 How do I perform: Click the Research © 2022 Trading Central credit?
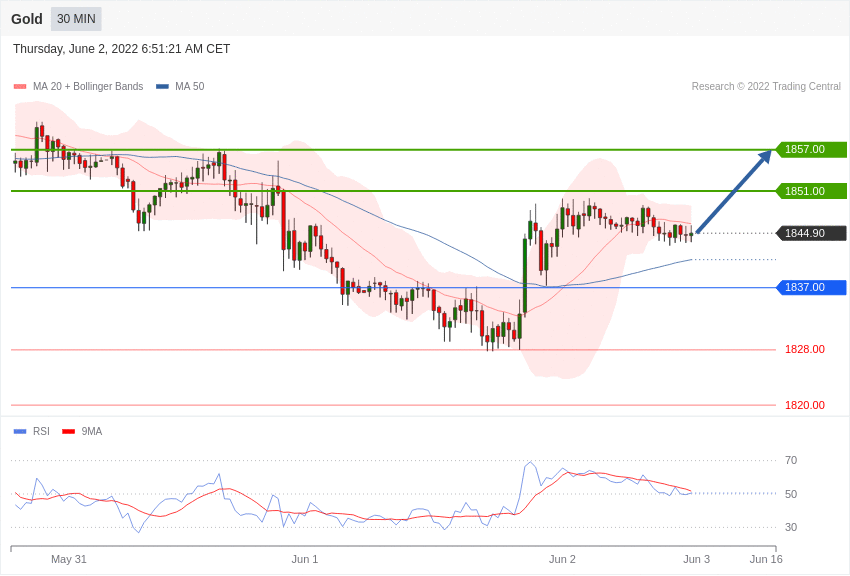[x=766, y=86]
